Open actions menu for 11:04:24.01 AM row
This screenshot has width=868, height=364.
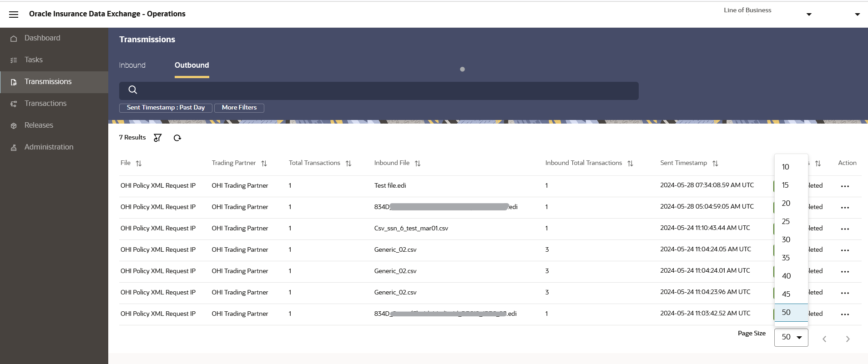click(x=845, y=272)
